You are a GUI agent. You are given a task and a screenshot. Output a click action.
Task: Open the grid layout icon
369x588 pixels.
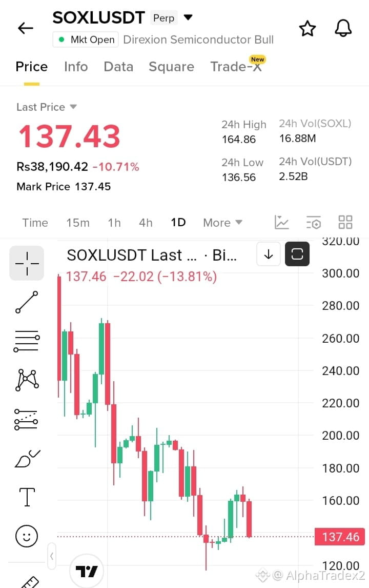click(x=345, y=222)
